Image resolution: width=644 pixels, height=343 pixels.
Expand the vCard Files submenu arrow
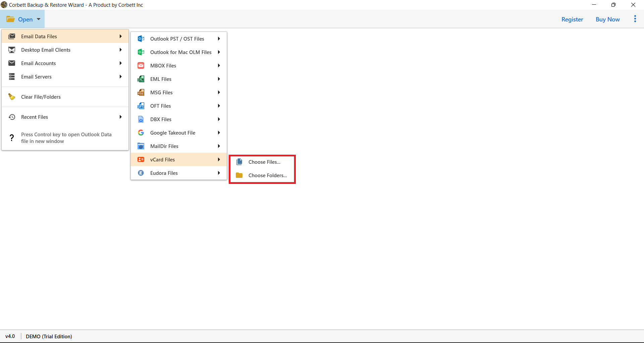click(219, 159)
